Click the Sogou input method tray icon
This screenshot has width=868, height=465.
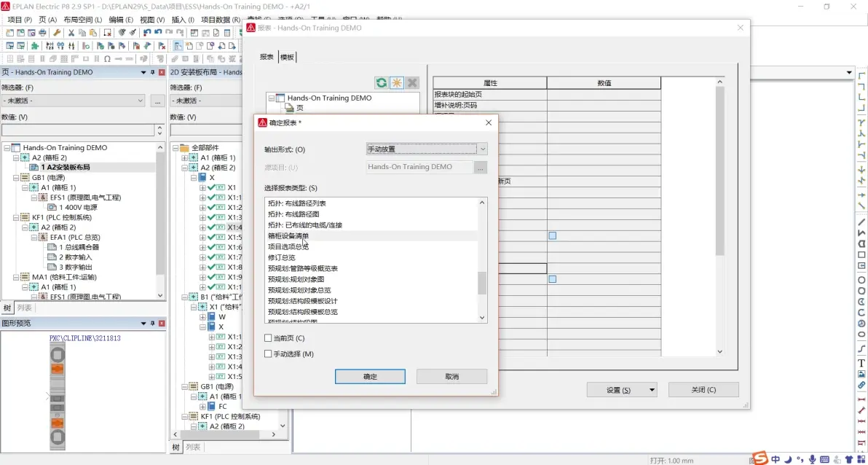coord(760,458)
